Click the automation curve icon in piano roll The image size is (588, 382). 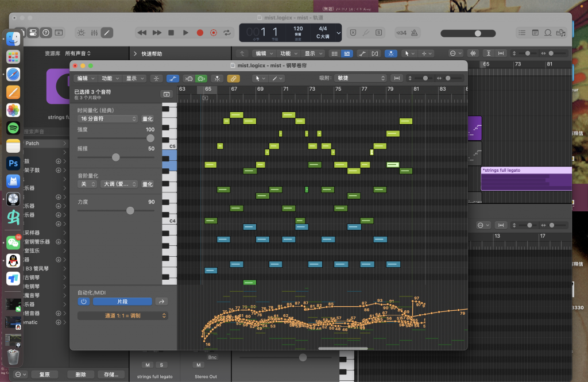tap(173, 78)
